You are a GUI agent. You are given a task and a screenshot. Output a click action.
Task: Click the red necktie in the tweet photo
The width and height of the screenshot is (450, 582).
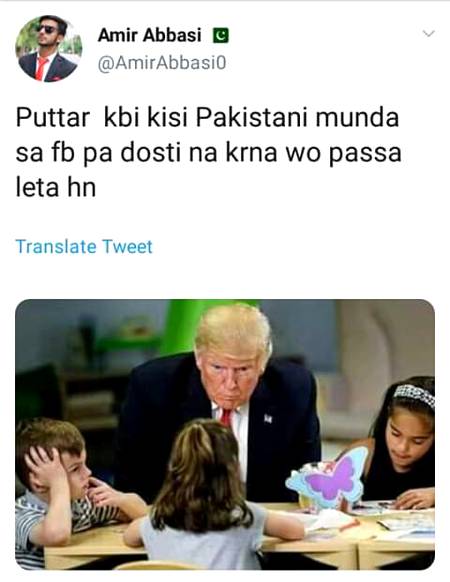[x=226, y=416]
